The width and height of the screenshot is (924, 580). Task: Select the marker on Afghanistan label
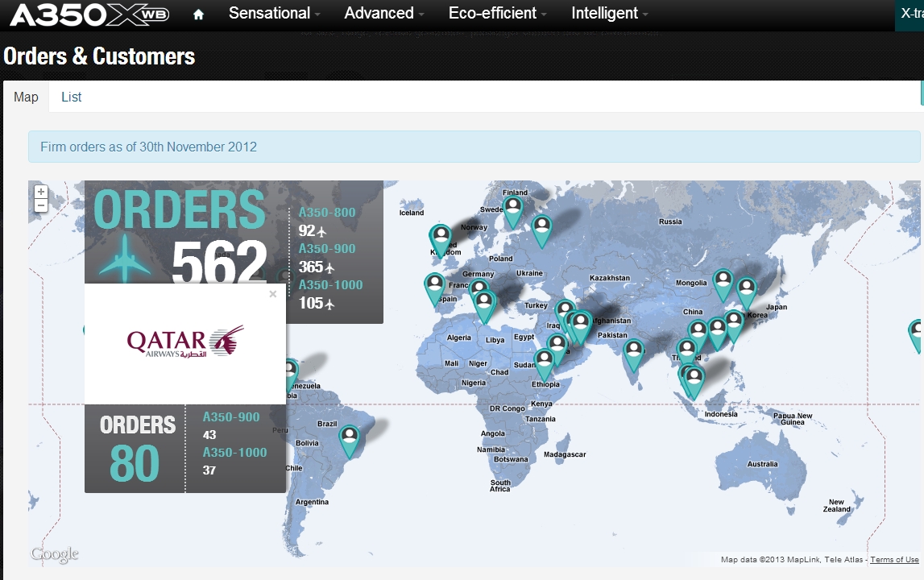pyautogui.click(x=581, y=328)
